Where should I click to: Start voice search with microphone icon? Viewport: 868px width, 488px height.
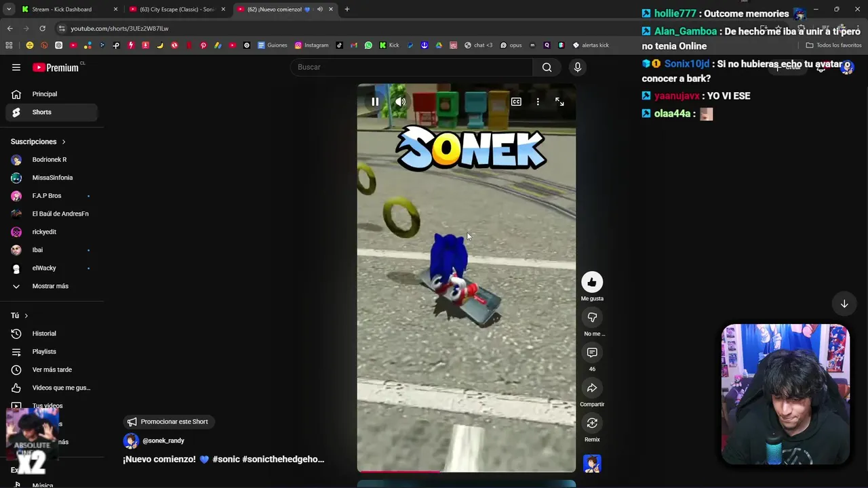(x=578, y=67)
